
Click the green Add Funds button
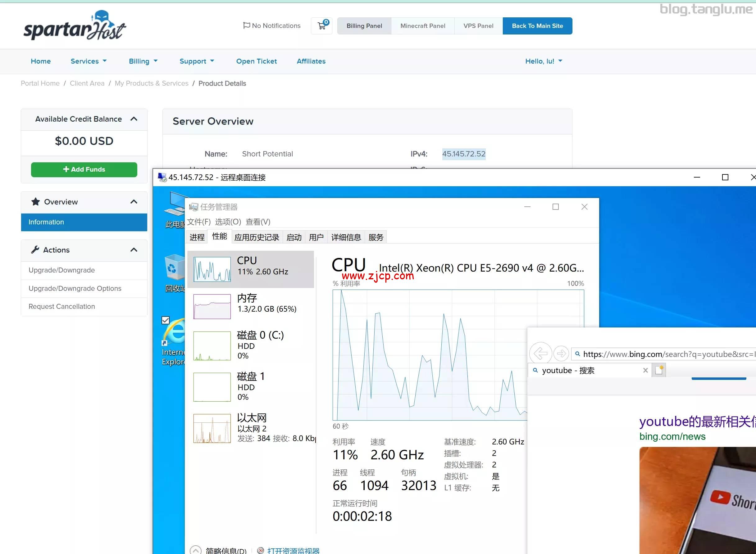pos(84,169)
